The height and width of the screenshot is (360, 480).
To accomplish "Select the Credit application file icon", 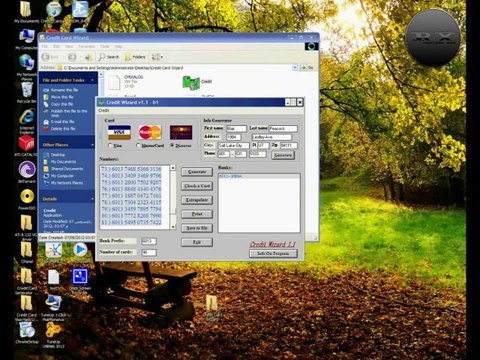I will pos(191,83).
